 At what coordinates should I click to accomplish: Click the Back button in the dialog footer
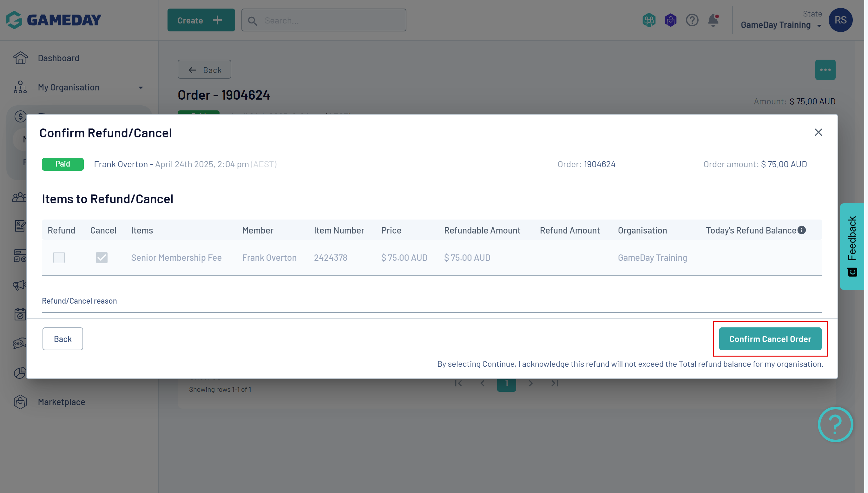(x=62, y=339)
